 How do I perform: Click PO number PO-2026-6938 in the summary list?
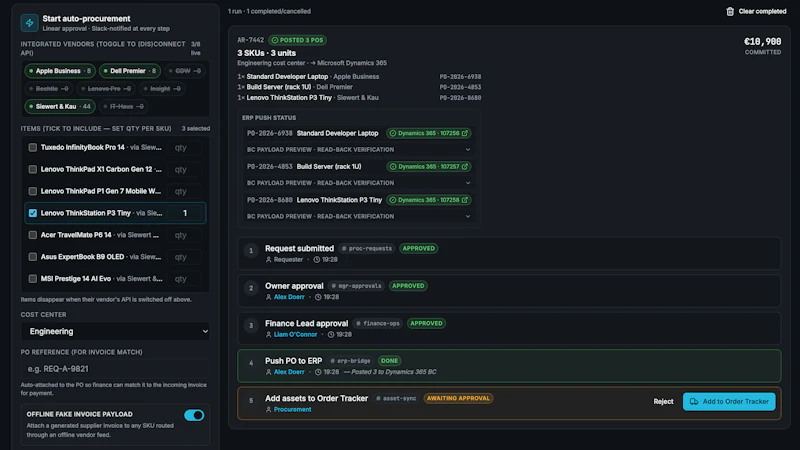coord(460,77)
